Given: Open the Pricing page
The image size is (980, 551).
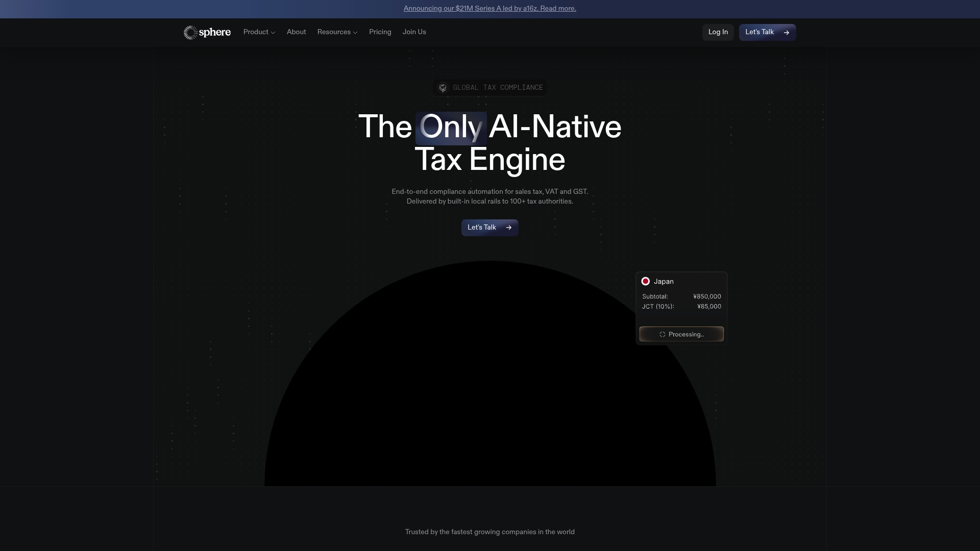Looking at the screenshot, I should tap(380, 32).
